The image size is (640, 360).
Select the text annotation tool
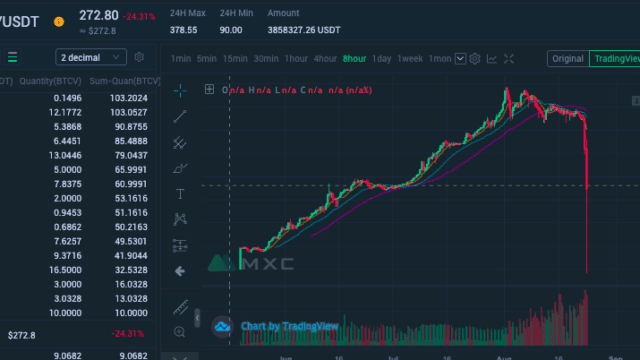click(180, 194)
